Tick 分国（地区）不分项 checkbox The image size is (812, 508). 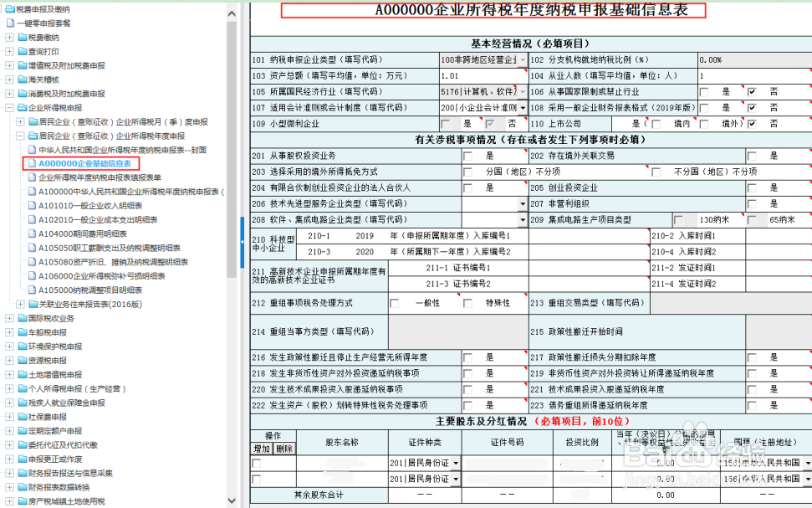468,172
